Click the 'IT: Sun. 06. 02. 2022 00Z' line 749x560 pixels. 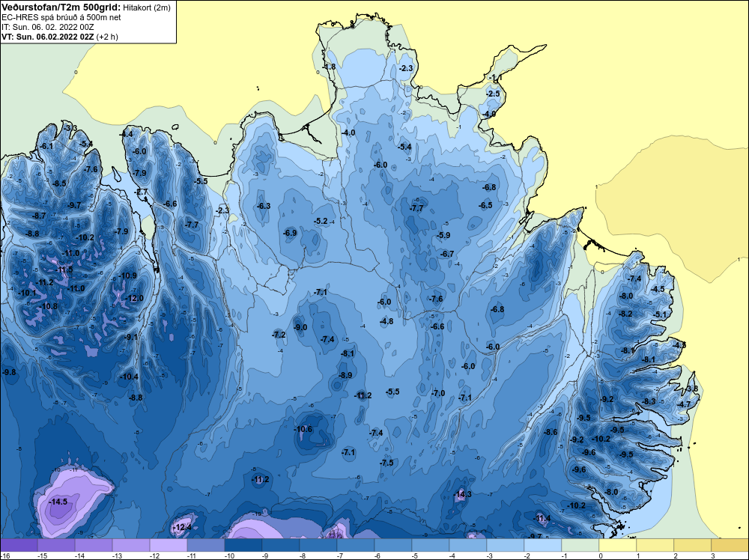[x=48, y=27]
